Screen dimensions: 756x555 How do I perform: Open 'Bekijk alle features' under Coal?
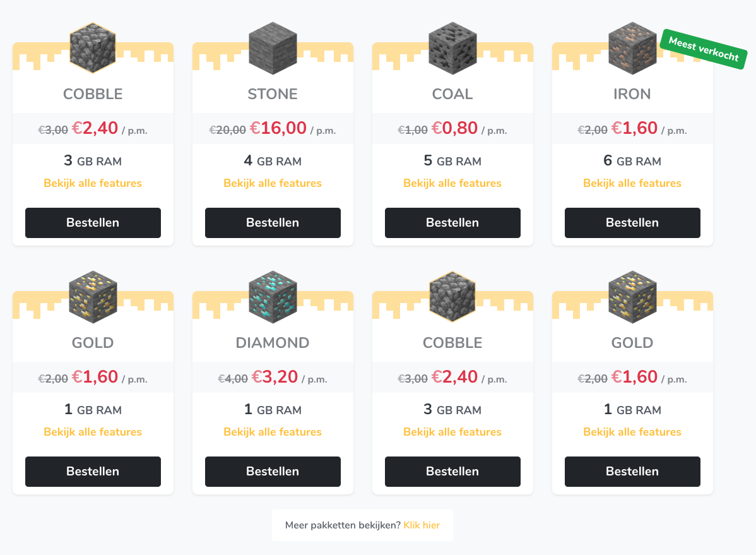click(x=452, y=183)
